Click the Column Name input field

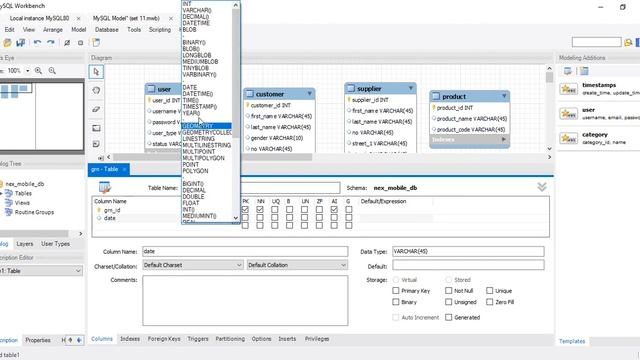point(245,251)
